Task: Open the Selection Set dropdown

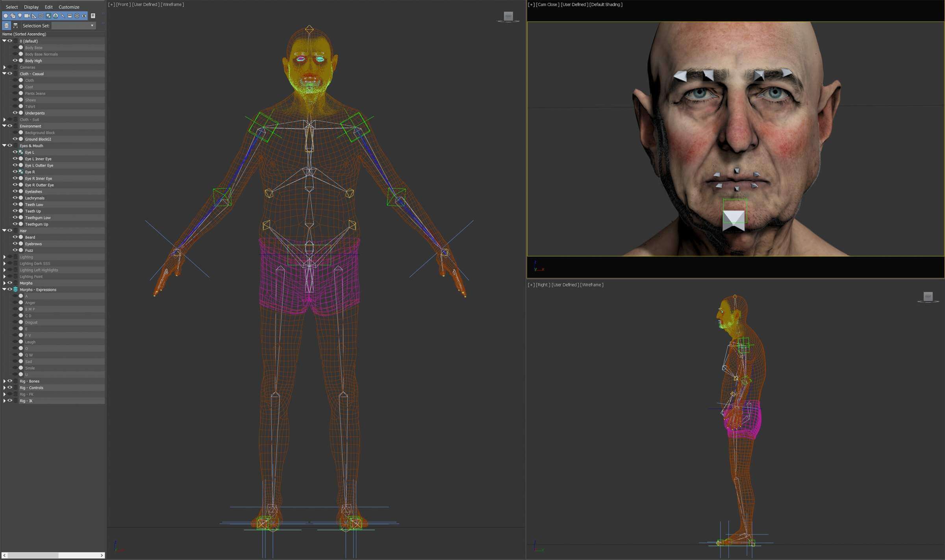Action: [92, 26]
